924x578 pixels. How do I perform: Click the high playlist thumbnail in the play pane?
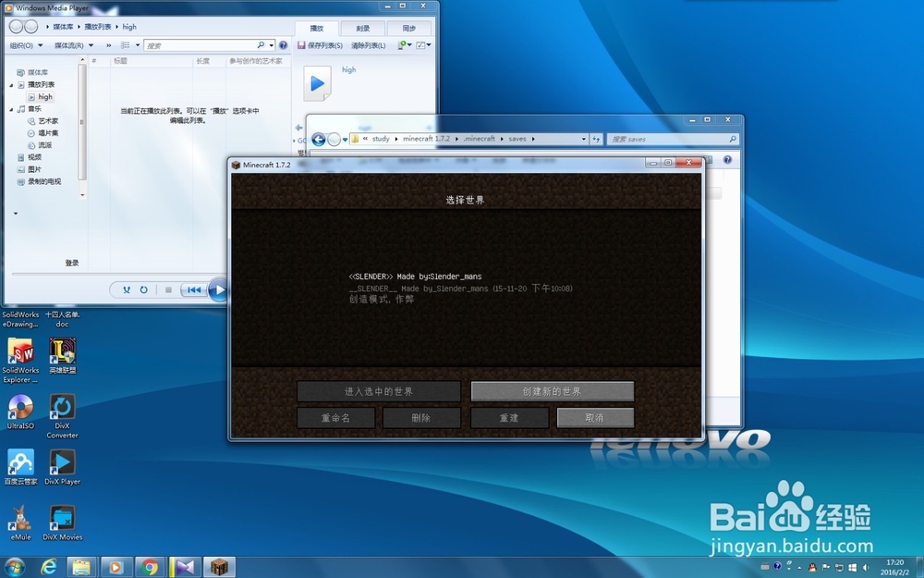tap(318, 83)
